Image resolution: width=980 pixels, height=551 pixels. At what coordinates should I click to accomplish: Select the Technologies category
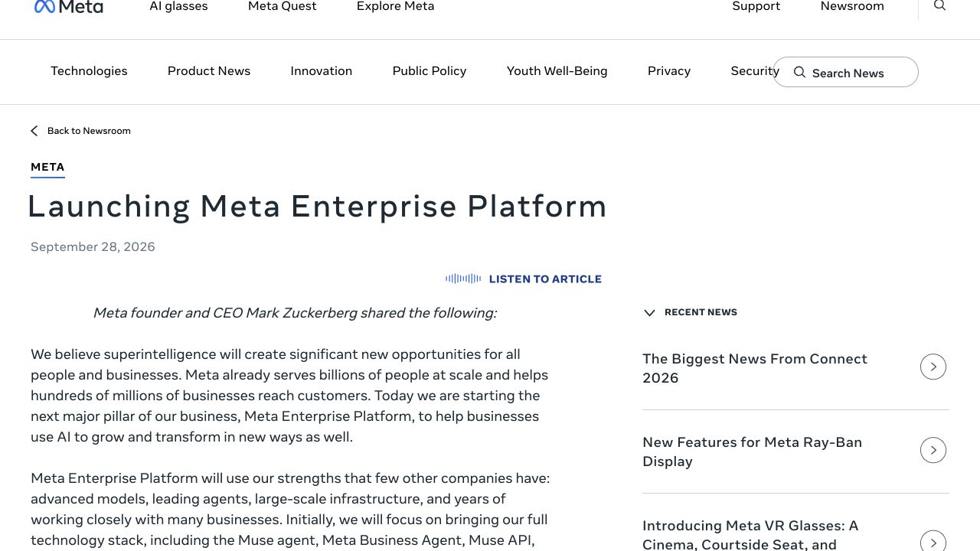click(x=89, y=71)
